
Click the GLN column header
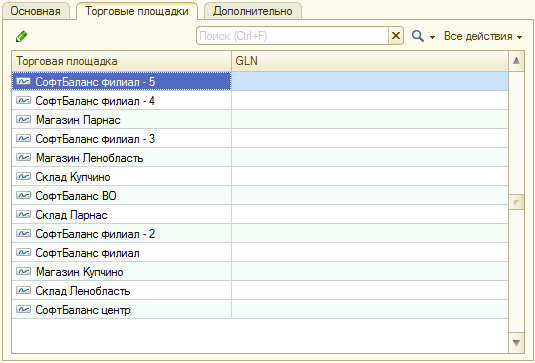pyautogui.click(x=370, y=61)
